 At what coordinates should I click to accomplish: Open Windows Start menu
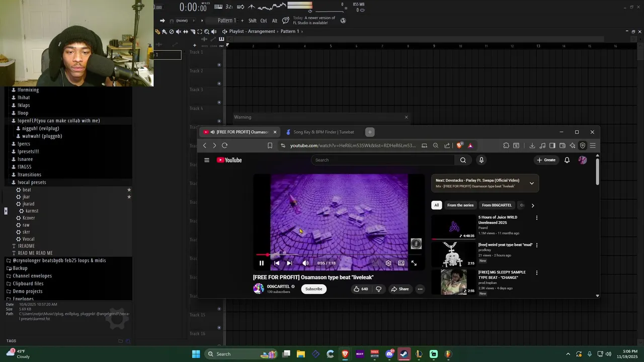pyautogui.click(x=196, y=354)
